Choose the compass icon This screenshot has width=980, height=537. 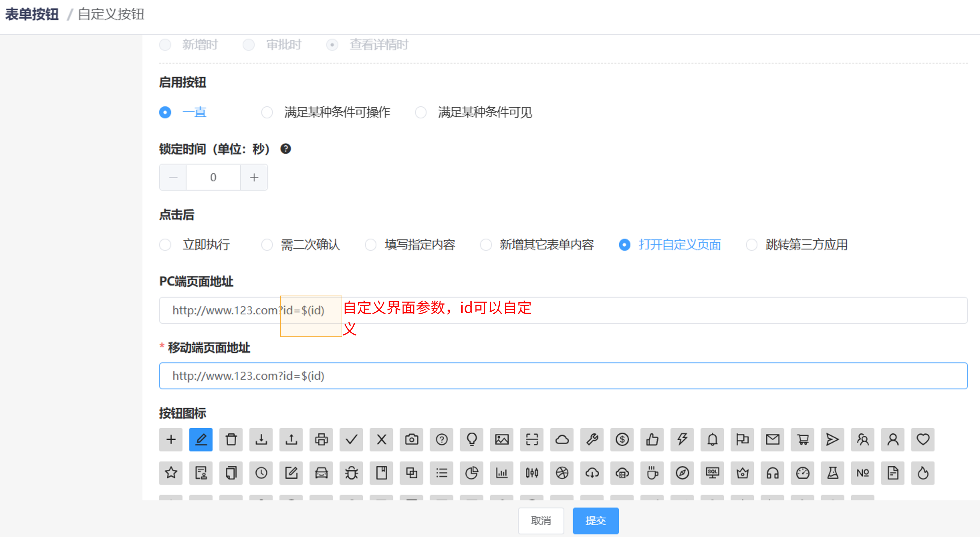pyautogui.click(x=682, y=473)
